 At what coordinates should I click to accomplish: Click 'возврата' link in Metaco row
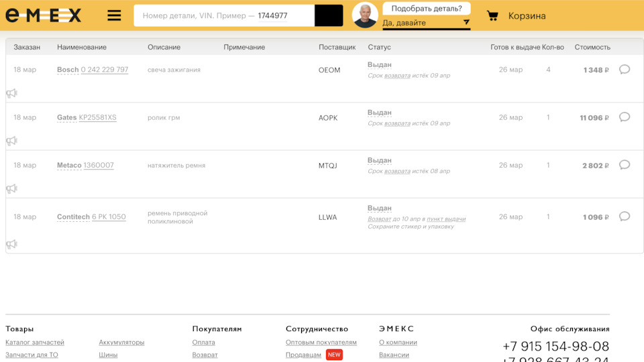click(397, 171)
